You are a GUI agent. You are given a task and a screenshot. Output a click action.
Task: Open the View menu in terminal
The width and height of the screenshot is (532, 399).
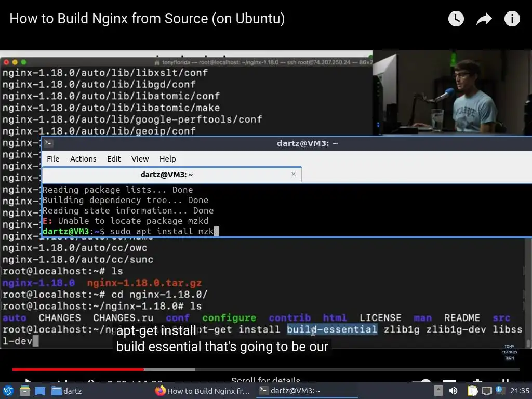[140, 159]
